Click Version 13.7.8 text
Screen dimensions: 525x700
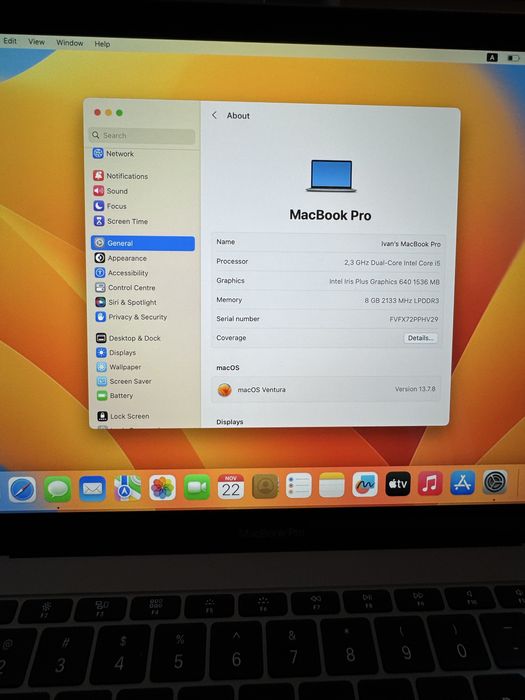415,389
